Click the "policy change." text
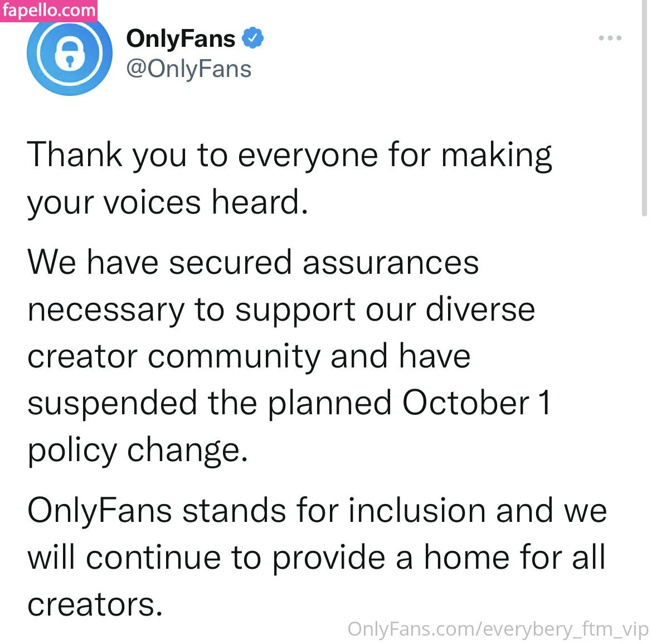Viewport: 652px width, 644px height. click(x=138, y=451)
